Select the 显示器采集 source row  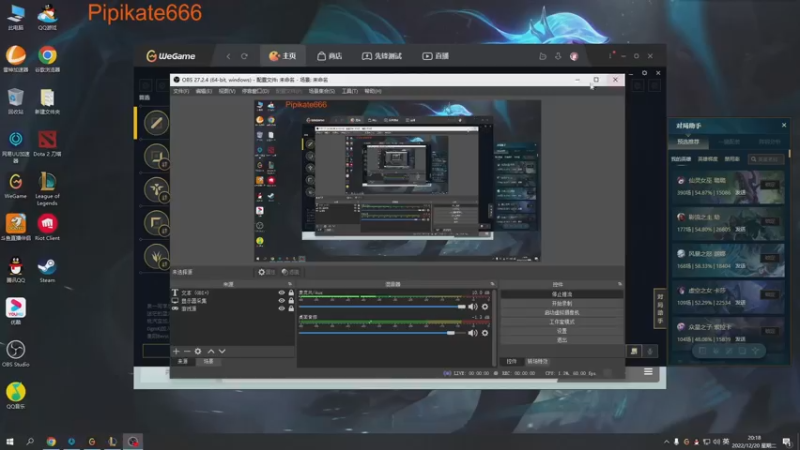click(x=233, y=301)
